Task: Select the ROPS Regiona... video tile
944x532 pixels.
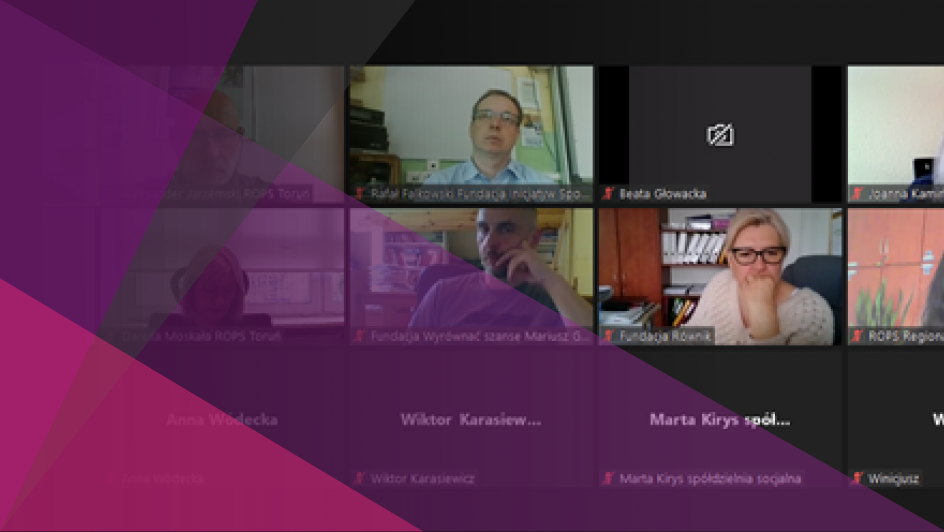Action: (896, 276)
